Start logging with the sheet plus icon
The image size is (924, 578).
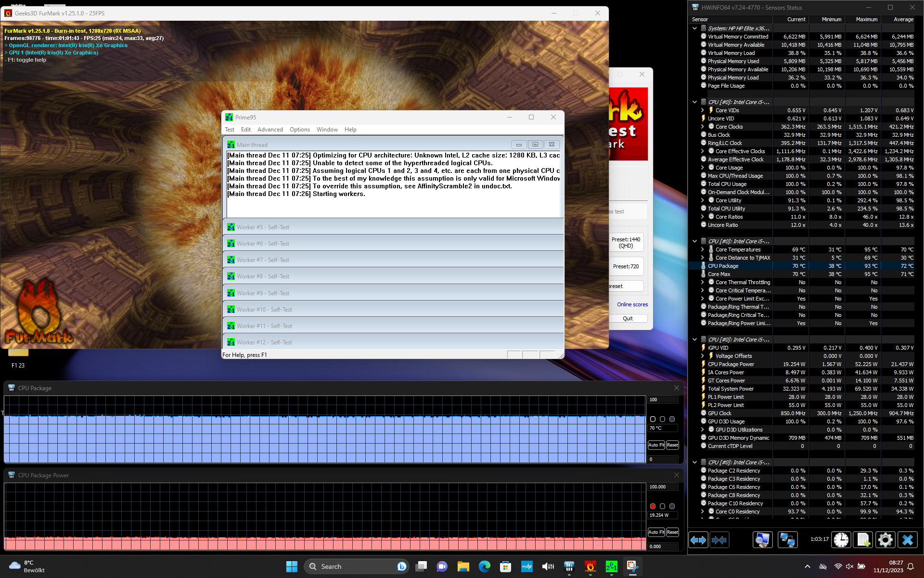pos(862,540)
